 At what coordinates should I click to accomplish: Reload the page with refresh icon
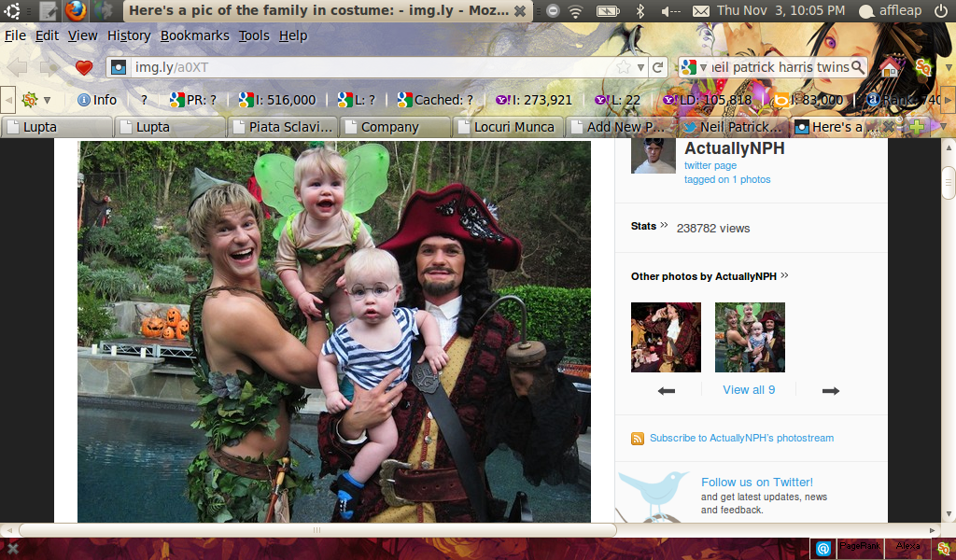[x=657, y=67]
